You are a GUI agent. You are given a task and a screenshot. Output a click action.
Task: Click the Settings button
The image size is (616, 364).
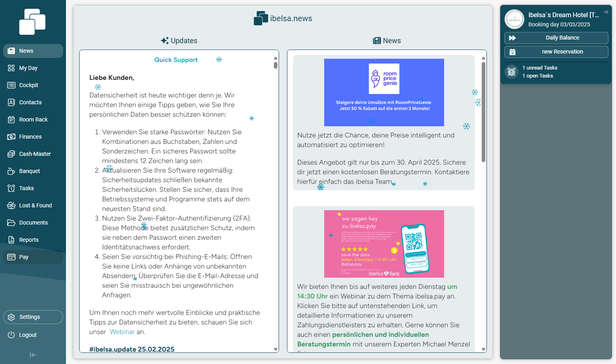click(33, 317)
